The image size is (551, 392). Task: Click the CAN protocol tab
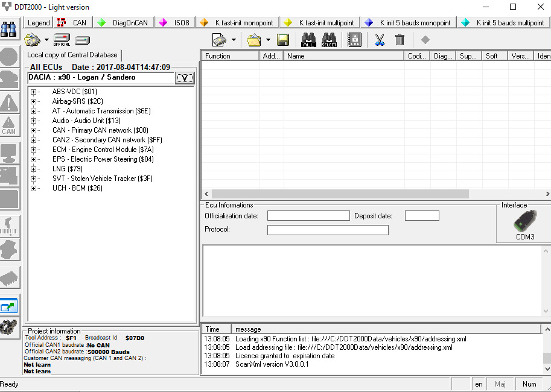click(x=74, y=23)
